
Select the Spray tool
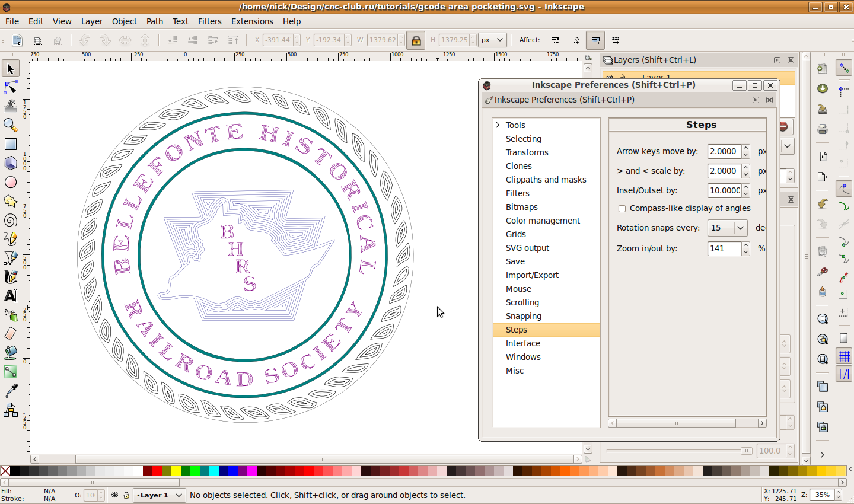pos(11,315)
